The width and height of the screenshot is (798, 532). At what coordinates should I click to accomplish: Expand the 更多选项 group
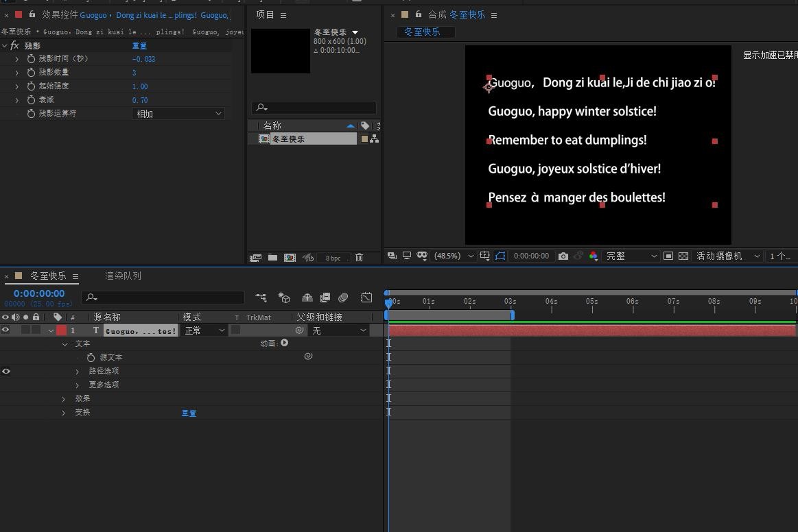(x=78, y=385)
